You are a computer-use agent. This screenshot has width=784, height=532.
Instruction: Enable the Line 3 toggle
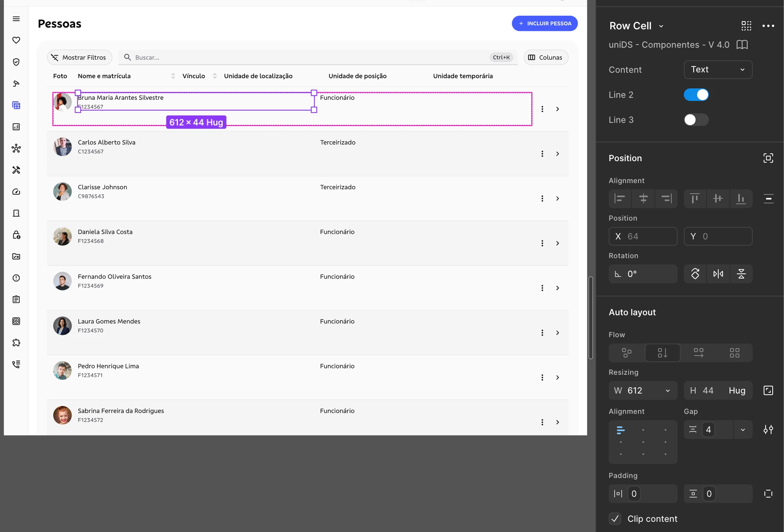696,120
